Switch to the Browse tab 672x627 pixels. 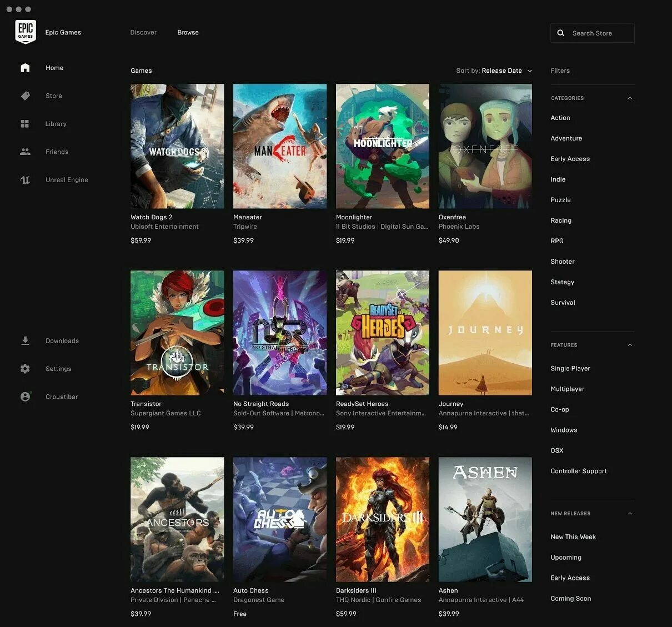coord(188,32)
